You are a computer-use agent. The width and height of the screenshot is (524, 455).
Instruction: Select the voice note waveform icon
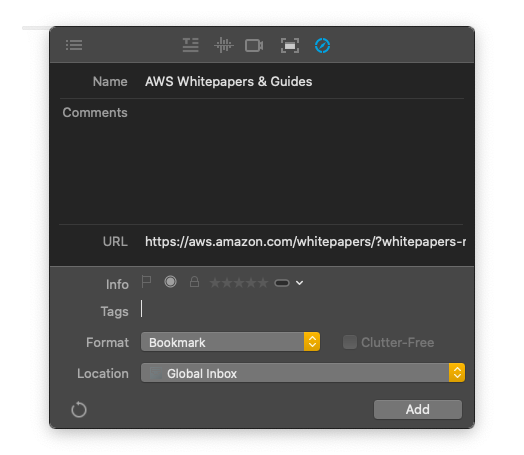point(224,45)
